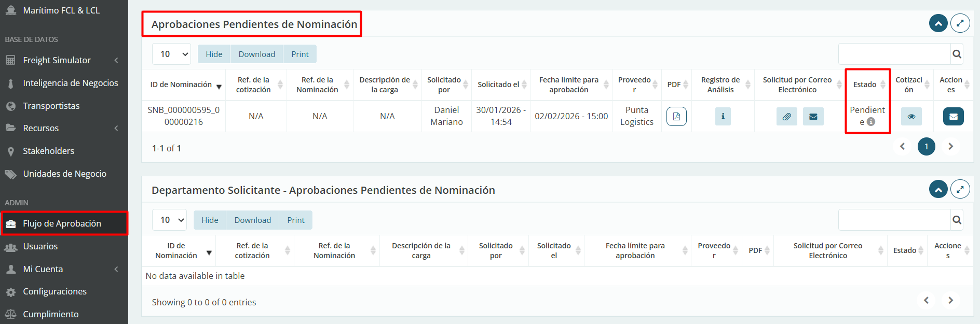980x324 pixels.
Task: Click the light envelope icon under Solicitud por Correo
Action: (813, 117)
